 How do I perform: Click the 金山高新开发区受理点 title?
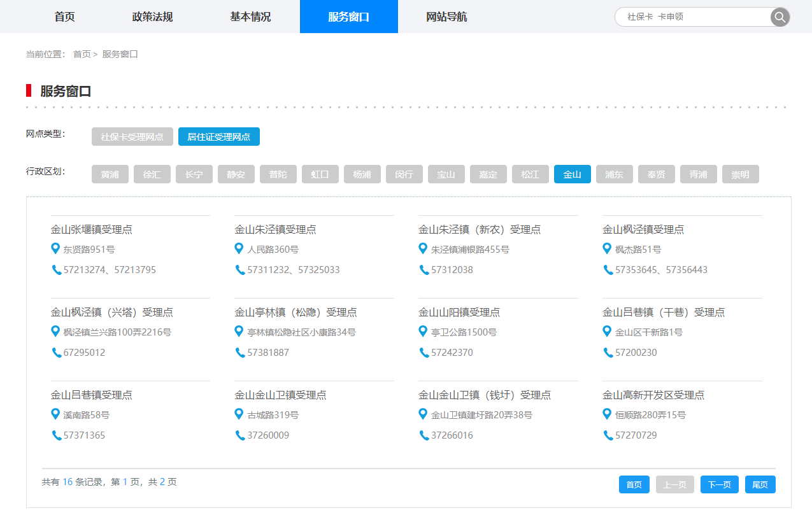pyautogui.click(x=653, y=395)
